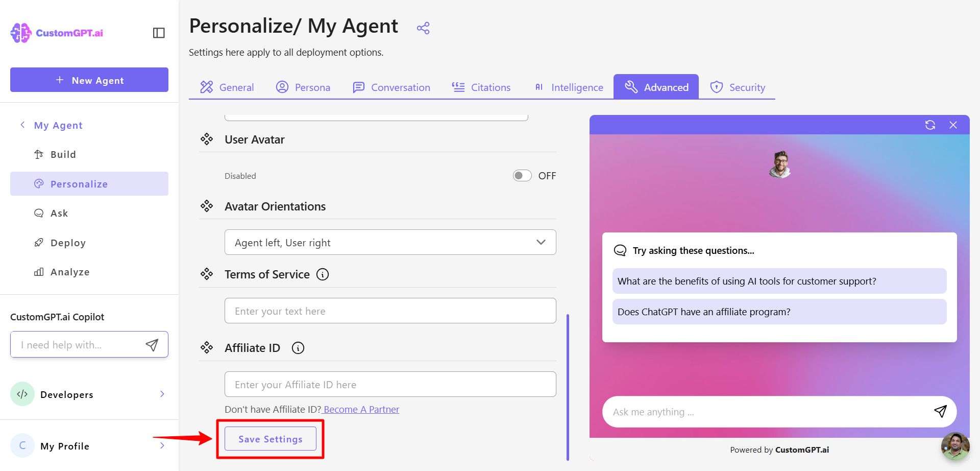The image size is (980, 471).
Task: Click the refresh icon in the chat preview
Action: click(x=930, y=125)
